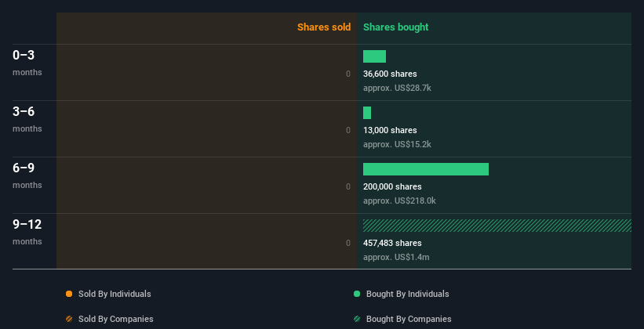This screenshot has height=329, width=644.
Task: Click the 9–12 months row label
Action: coord(27,232)
